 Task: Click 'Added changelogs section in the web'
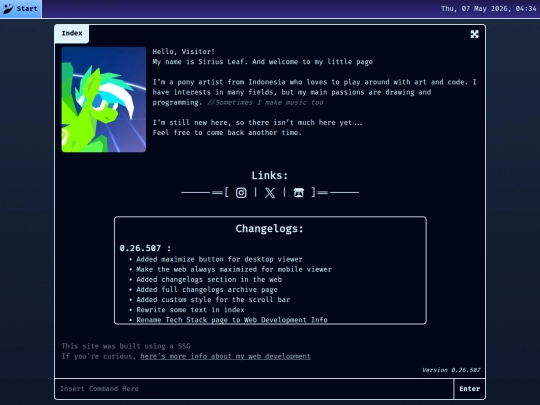pyautogui.click(x=209, y=279)
